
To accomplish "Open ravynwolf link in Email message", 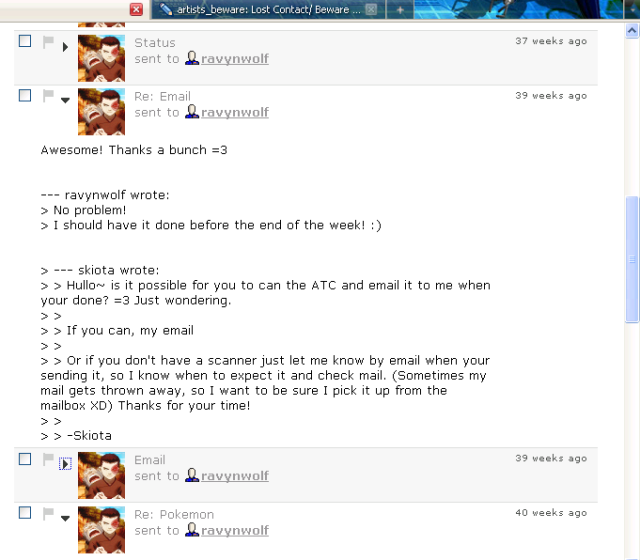I will click(235, 476).
